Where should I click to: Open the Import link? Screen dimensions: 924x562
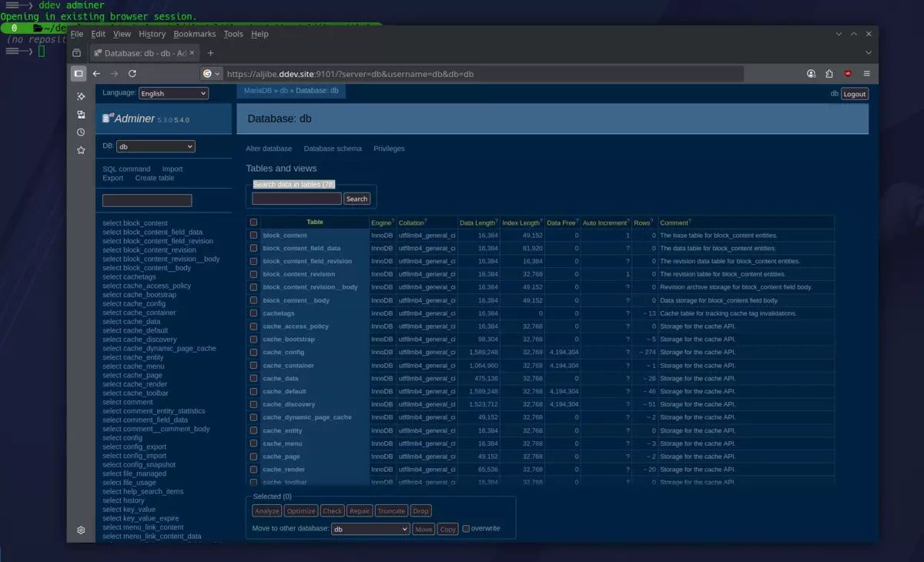pos(172,169)
